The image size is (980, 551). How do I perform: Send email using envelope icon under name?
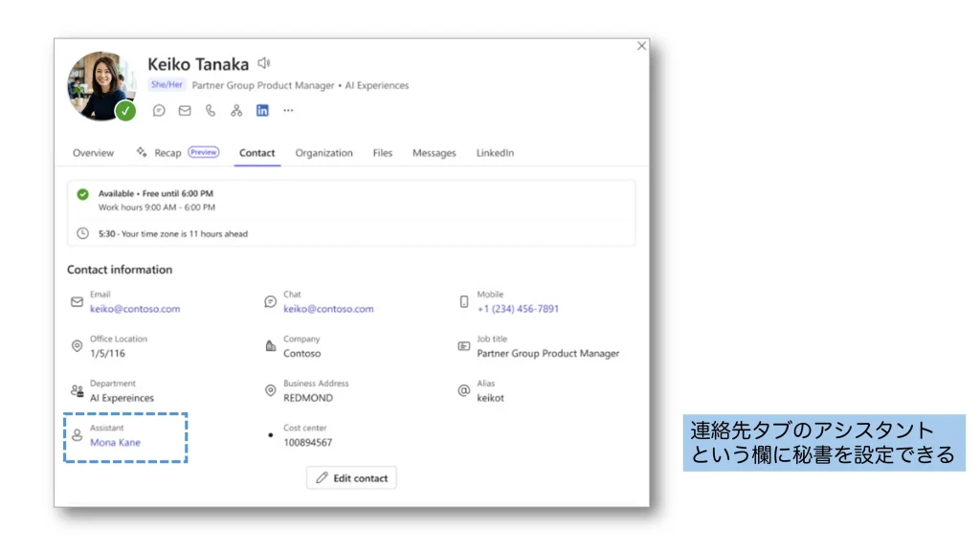(x=185, y=111)
